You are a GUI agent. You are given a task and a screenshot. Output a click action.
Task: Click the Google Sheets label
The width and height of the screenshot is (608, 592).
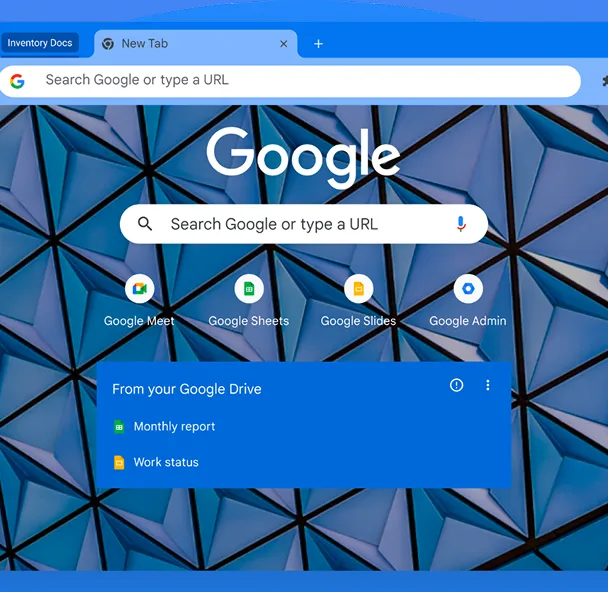click(249, 321)
